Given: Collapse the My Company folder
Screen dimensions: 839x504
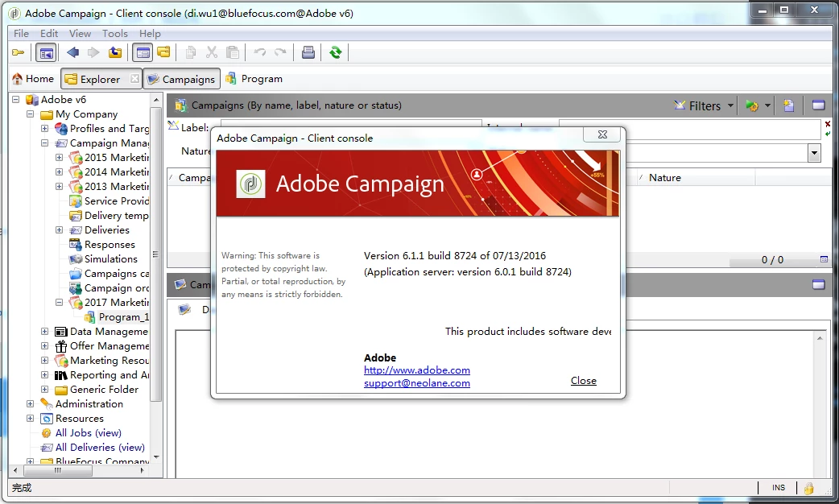Looking at the screenshot, I should coord(30,114).
